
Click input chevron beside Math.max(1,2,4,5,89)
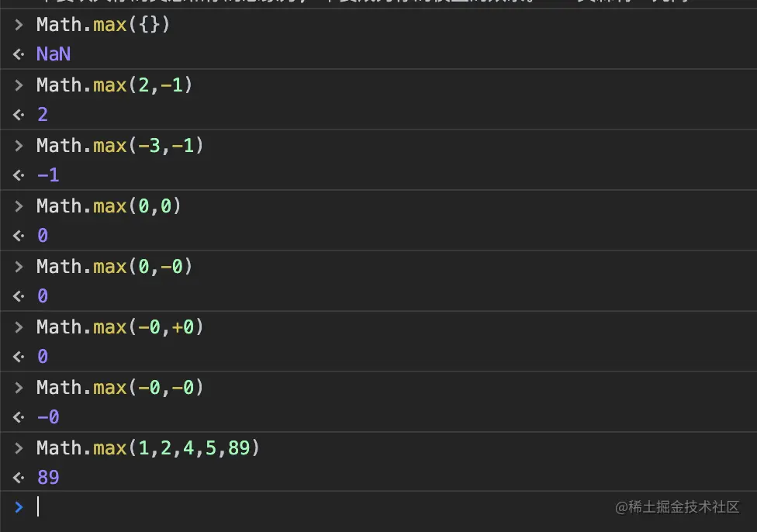point(19,448)
